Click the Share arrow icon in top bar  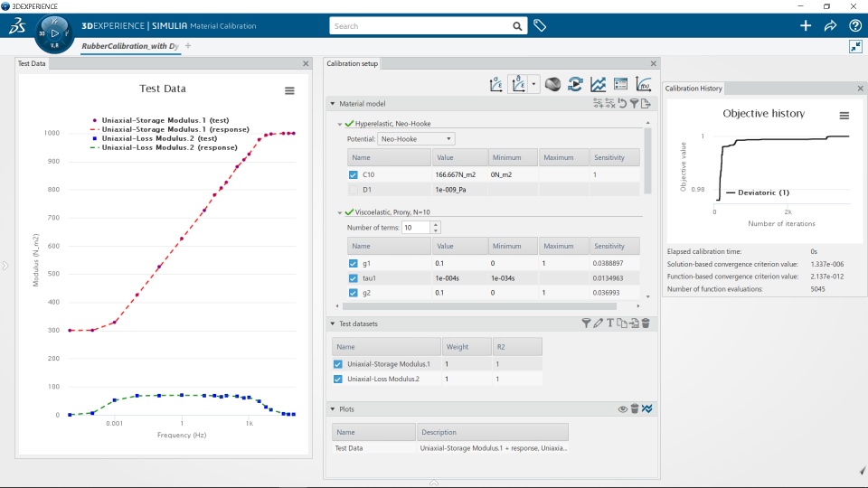(830, 25)
